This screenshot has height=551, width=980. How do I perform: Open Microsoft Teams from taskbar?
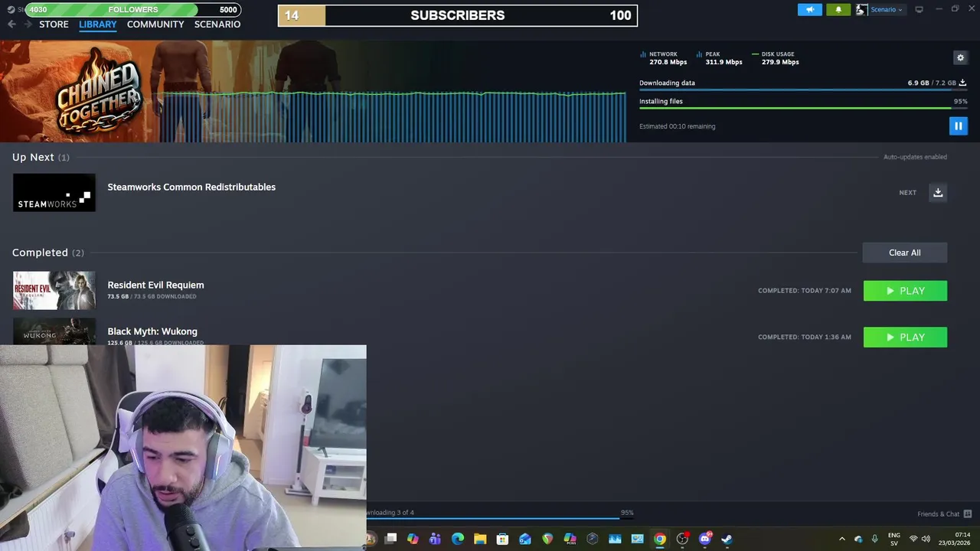pyautogui.click(x=435, y=539)
